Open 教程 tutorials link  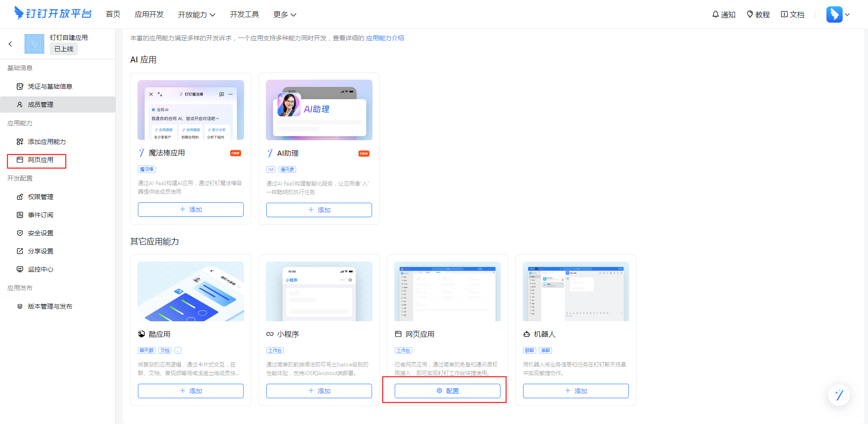pyautogui.click(x=758, y=14)
